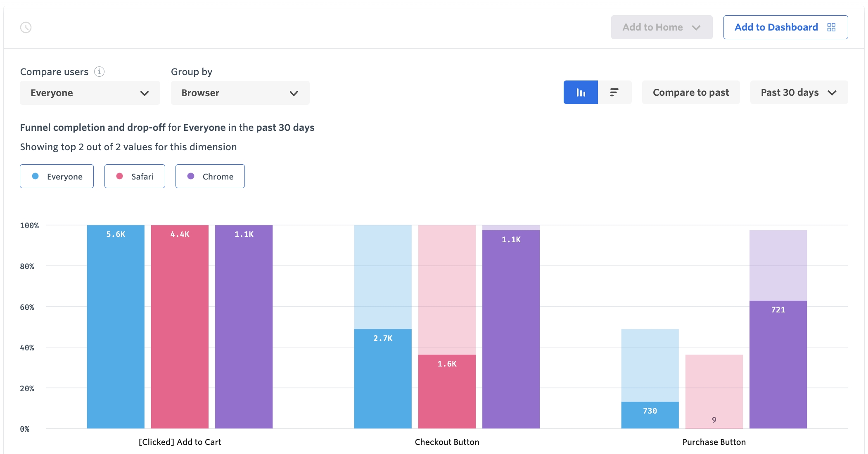
Task: Click dashboard grid icon in Add to Dashboard
Action: [831, 27]
